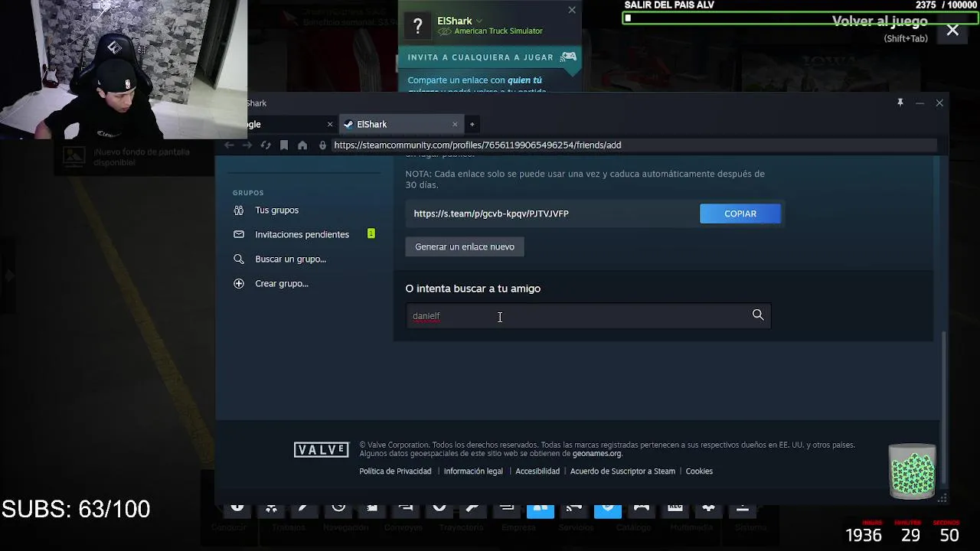Go forward with the browser forward arrow
This screenshot has height=551, width=980.
pyautogui.click(x=247, y=145)
